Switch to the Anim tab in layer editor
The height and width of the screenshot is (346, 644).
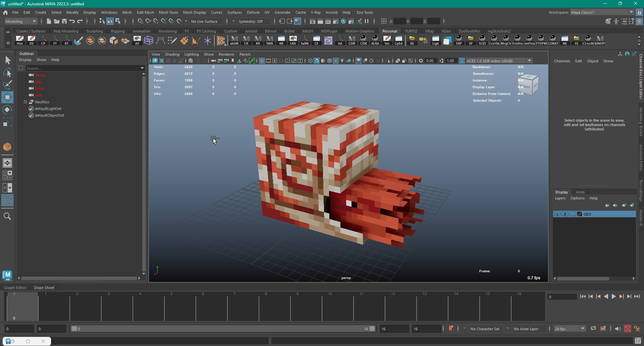click(580, 192)
